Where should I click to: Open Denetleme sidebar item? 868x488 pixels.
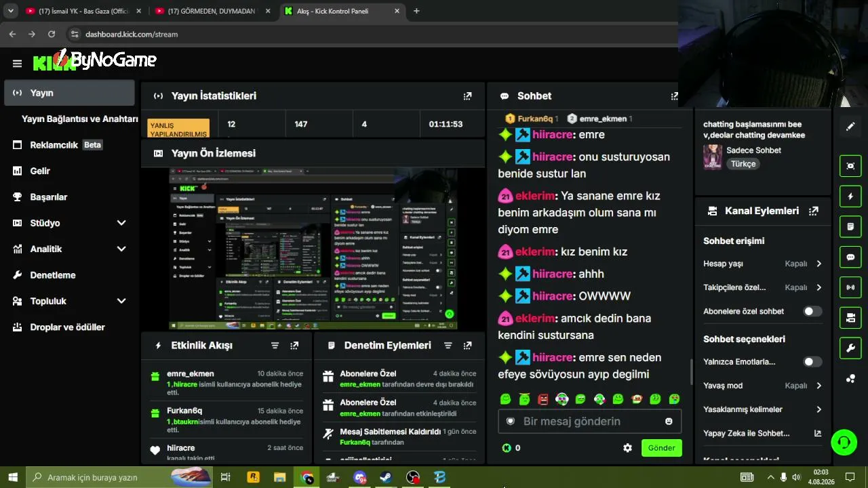[69, 275]
